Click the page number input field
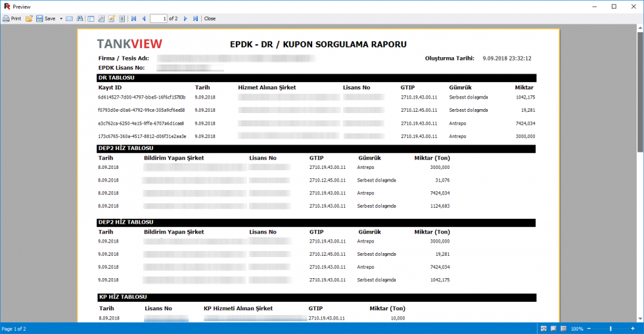Image resolution: width=644 pixels, height=334 pixels. (x=158, y=18)
